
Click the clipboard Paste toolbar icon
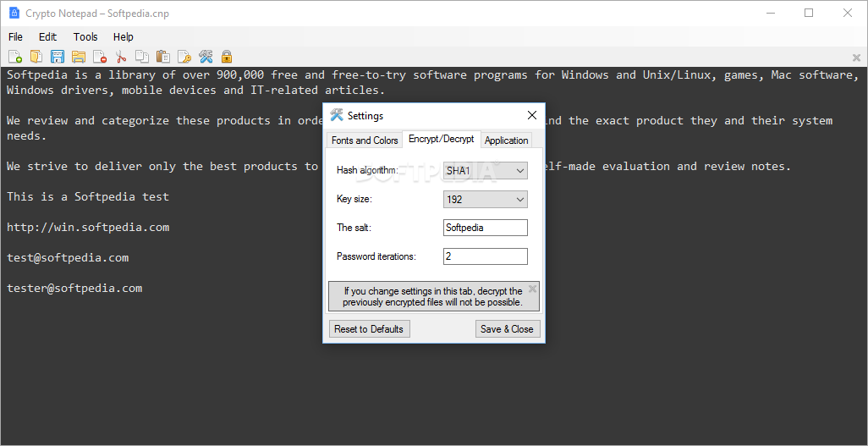click(162, 57)
